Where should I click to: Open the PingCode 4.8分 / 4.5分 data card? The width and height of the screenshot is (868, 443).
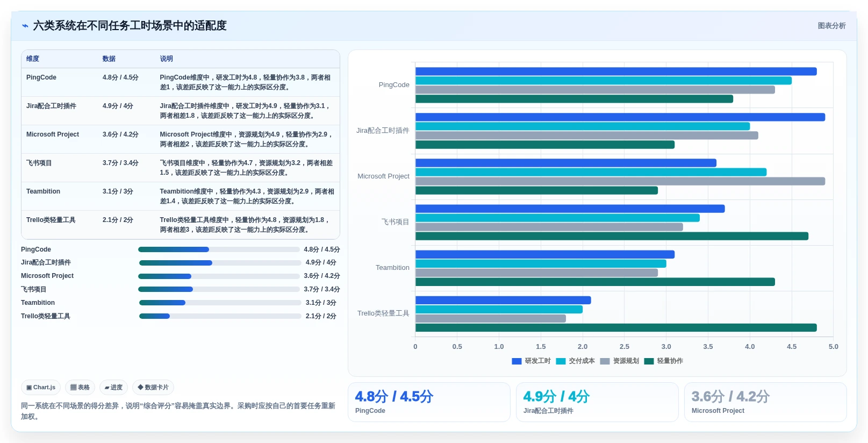[429, 402]
